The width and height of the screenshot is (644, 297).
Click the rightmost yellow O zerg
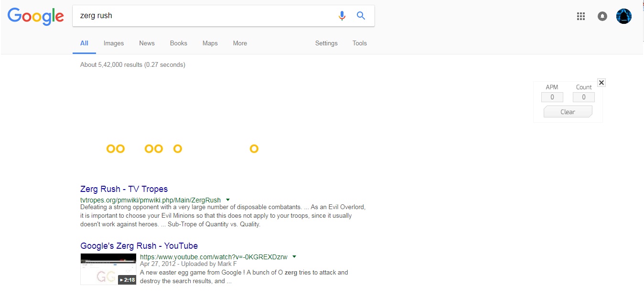(x=254, y=149)
